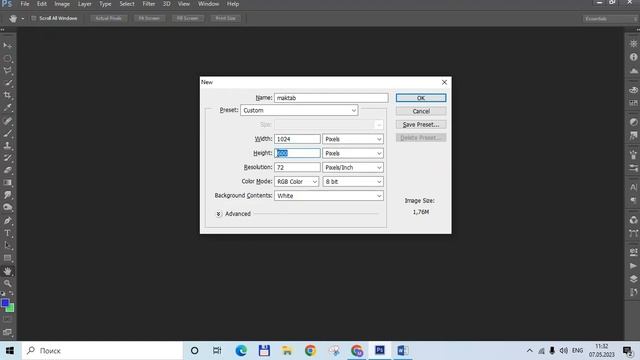Open the Essentials workspace dropdown

[x=610, y=19]
